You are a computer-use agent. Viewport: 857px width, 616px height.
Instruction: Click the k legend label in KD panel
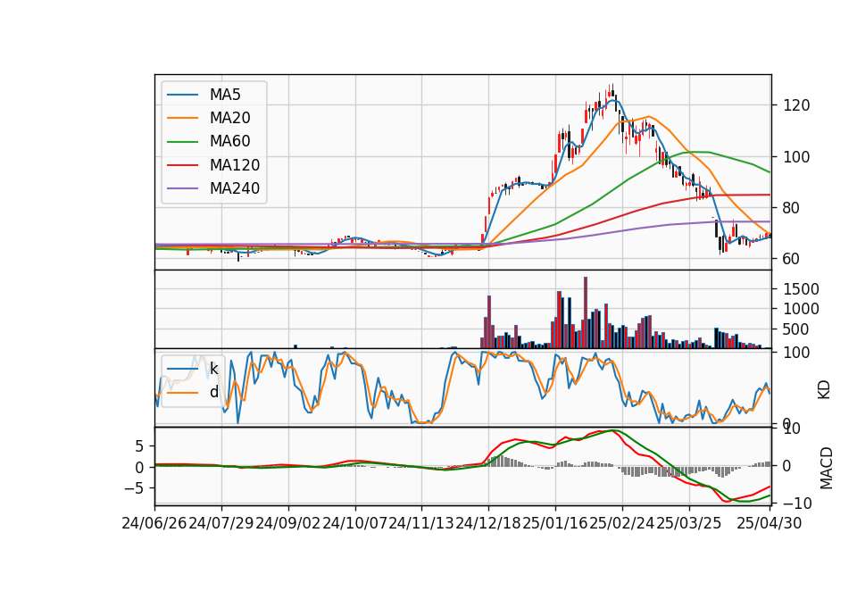tap(213, 369)
